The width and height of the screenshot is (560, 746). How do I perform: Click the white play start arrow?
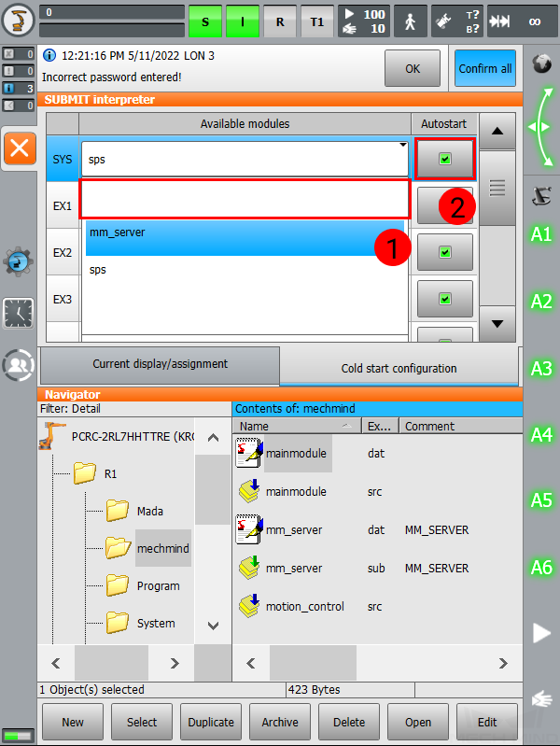tap(541, 633)
